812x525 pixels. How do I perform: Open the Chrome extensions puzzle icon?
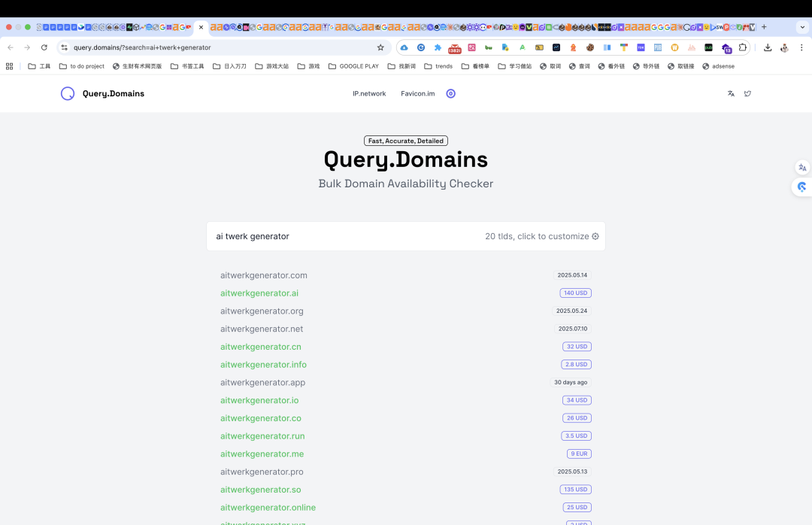click(x=743, y=47)
